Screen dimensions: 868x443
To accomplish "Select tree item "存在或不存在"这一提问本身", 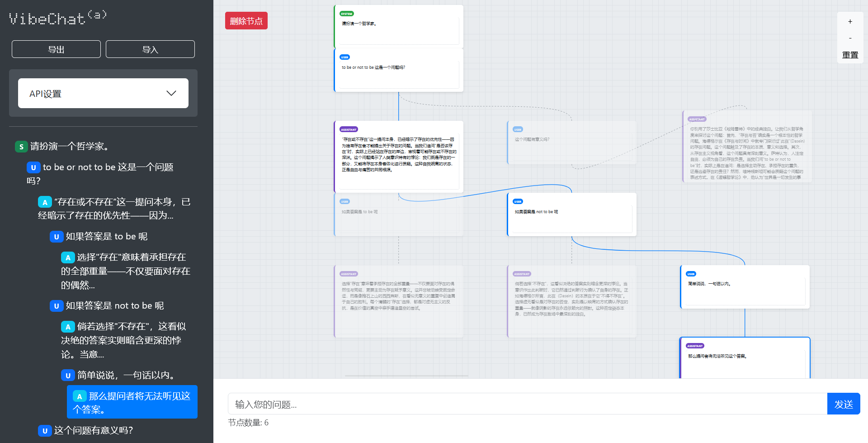I will [x=115, y=209].
